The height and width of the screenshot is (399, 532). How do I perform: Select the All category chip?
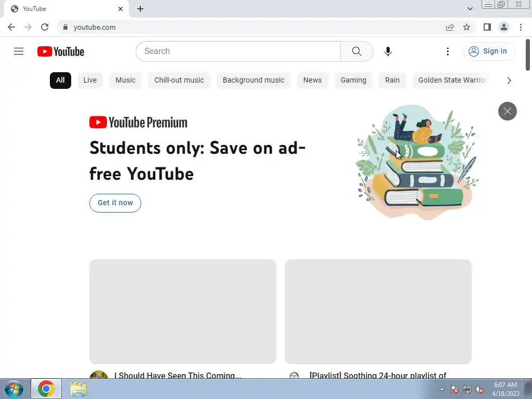coord(60,81)
